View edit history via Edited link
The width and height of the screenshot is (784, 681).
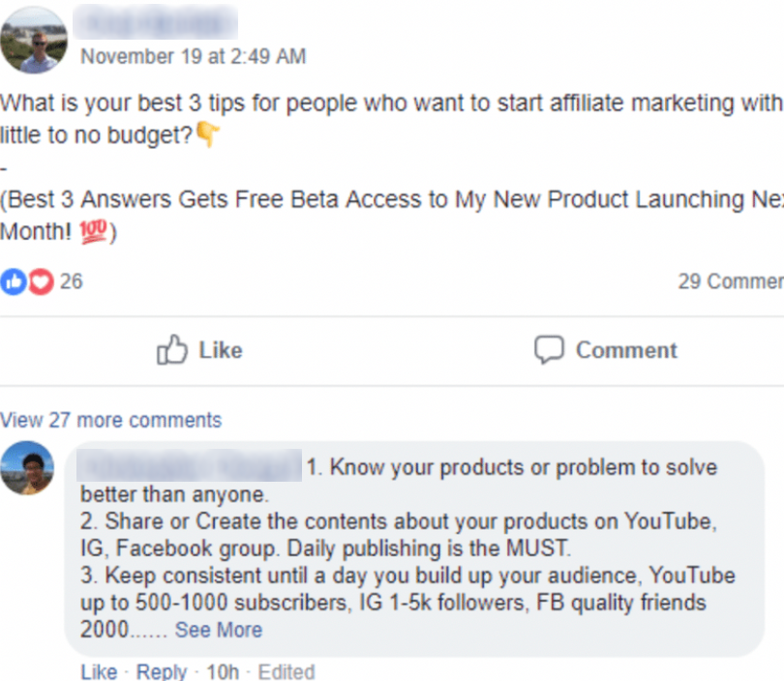point(286,671)
